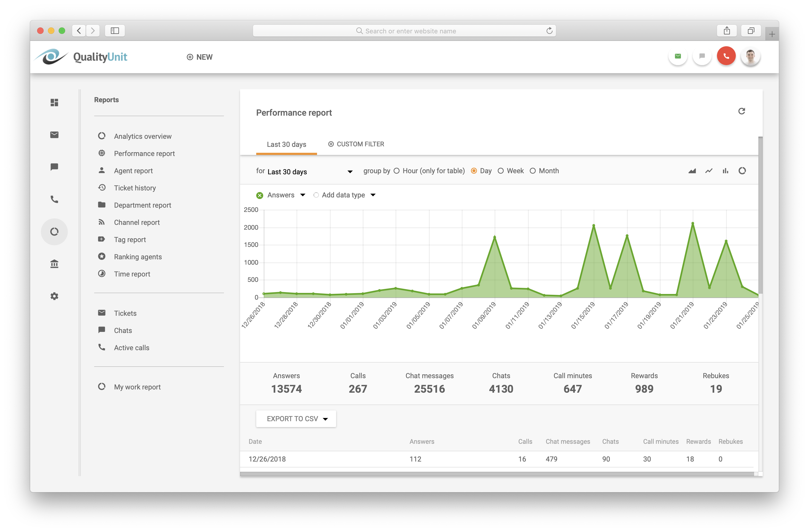Enable the Add data type radio button

(316, 195)
